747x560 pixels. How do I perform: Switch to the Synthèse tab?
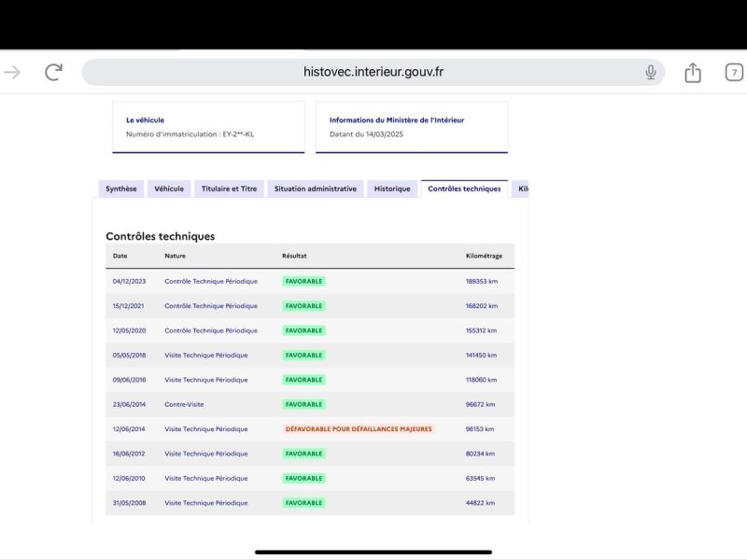pos(120,189)
